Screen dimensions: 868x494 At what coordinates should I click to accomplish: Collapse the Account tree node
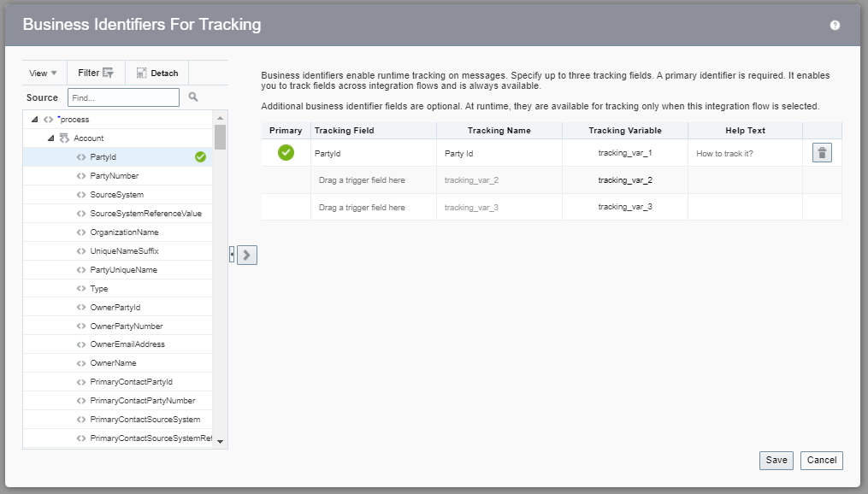tap(51, 138)
